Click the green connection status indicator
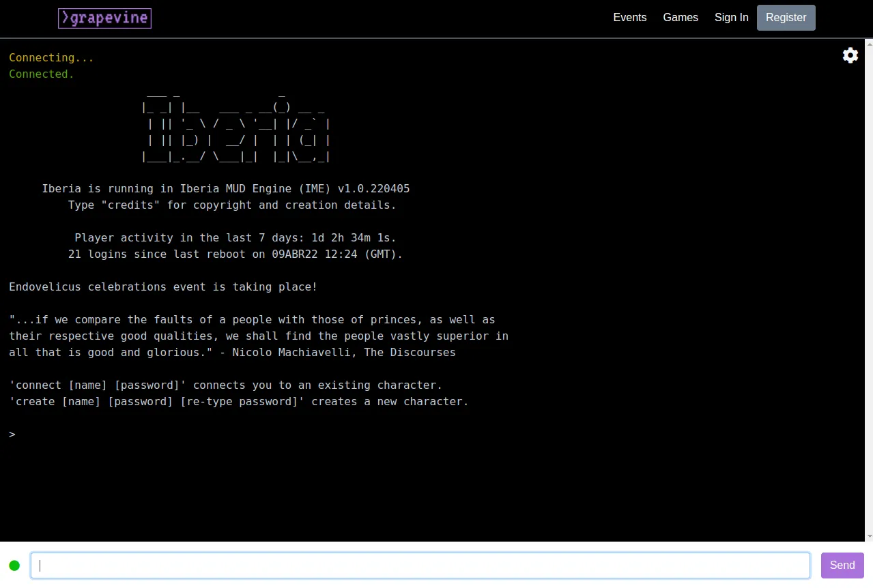The image size is (873, 588). [x=14, y=565]
